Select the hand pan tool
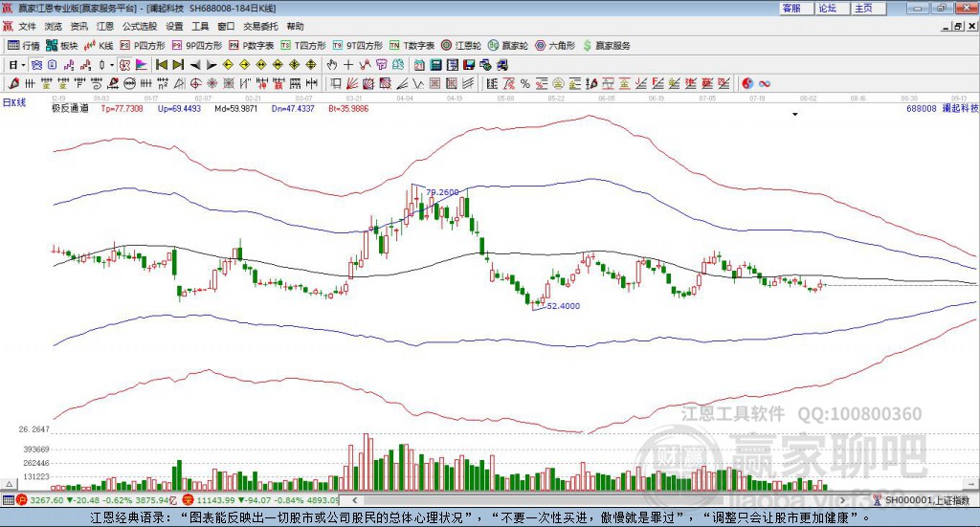The width and height of the screenshot is (980, 527). pos(332,65)
